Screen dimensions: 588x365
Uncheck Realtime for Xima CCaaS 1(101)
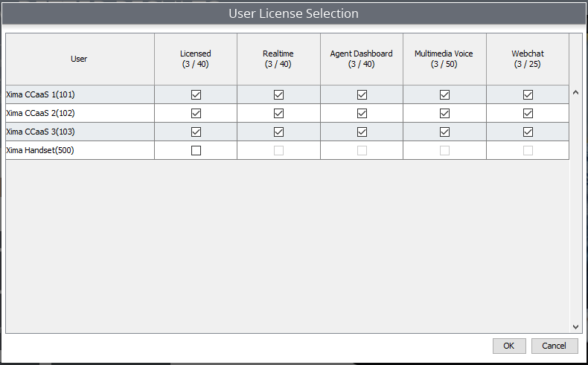tap(278, 94)
